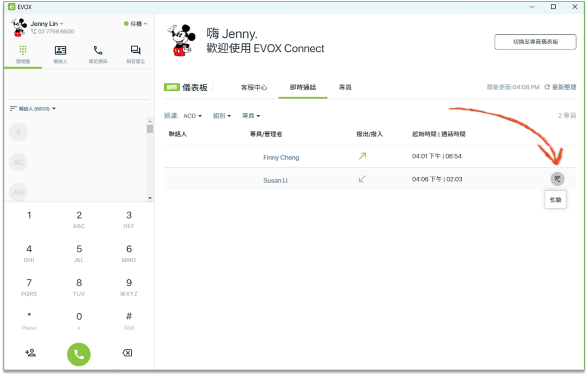The width and height of the screenshot is (588, 376).
Task: Click the 起始時間 | 通話時間 column header
Action: (x=439, y=134)
